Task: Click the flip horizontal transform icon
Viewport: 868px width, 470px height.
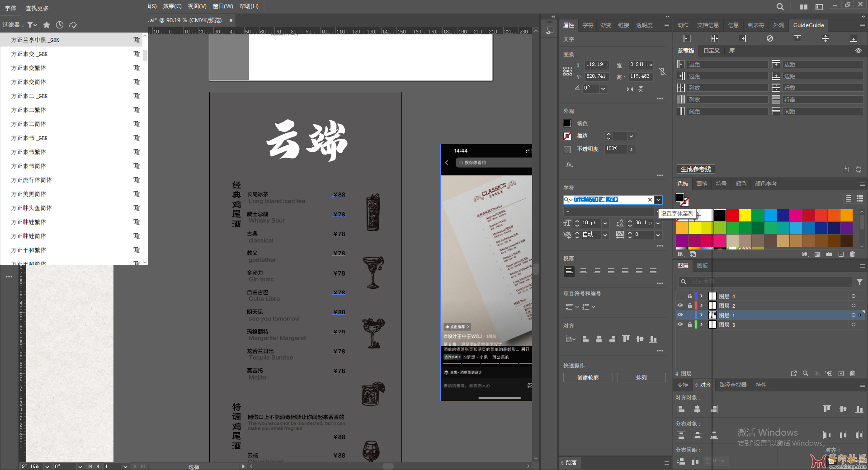Action: pos(630,89)
